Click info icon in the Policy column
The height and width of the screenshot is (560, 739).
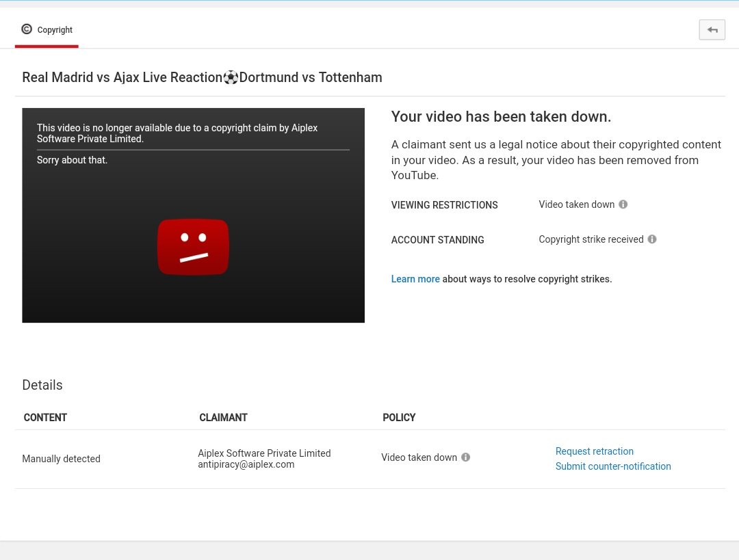pos(466,457)
